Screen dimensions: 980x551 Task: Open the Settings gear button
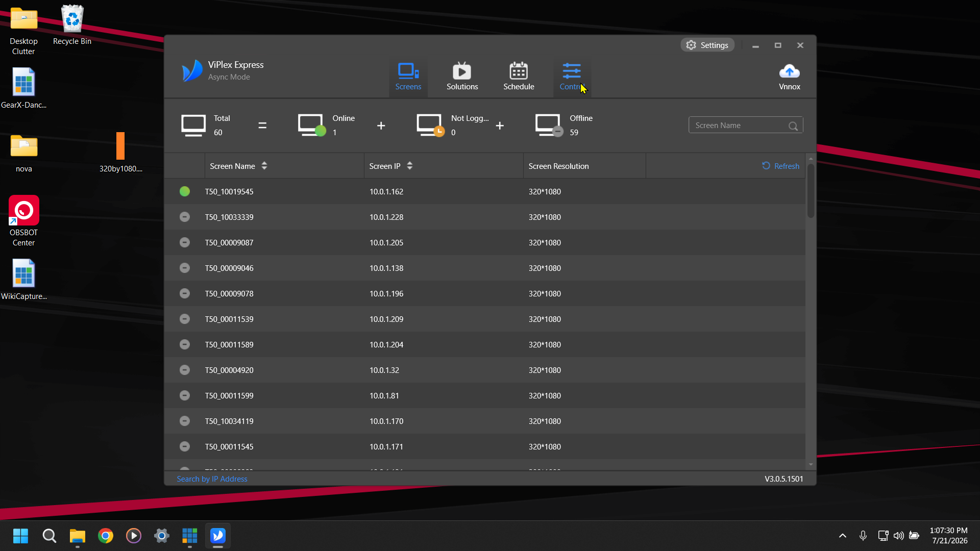[x=707, y=45]
